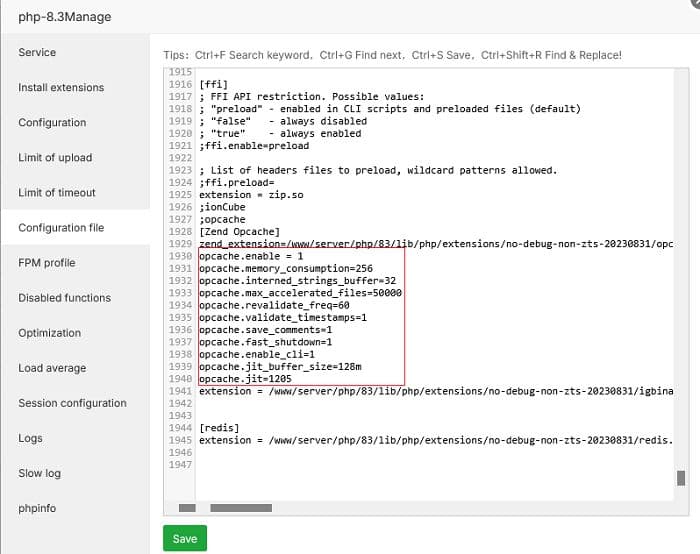Click the '"true" - always enabled' comment line

click(280, 133)
